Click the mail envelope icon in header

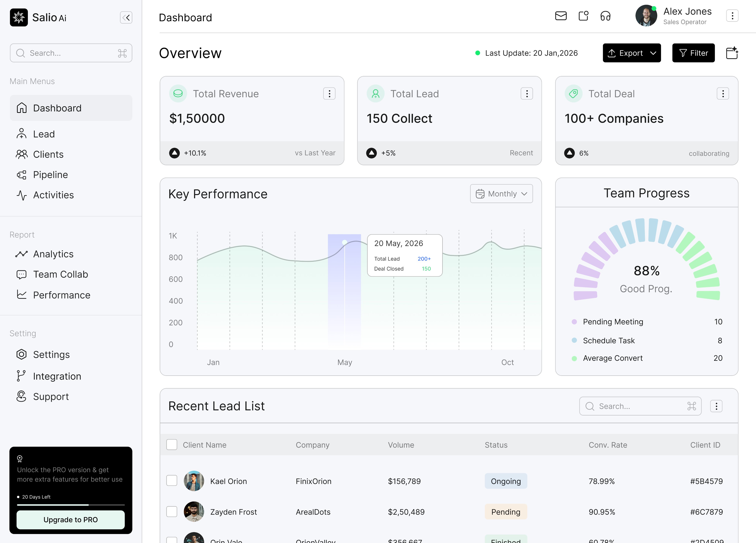coord(561,16)
